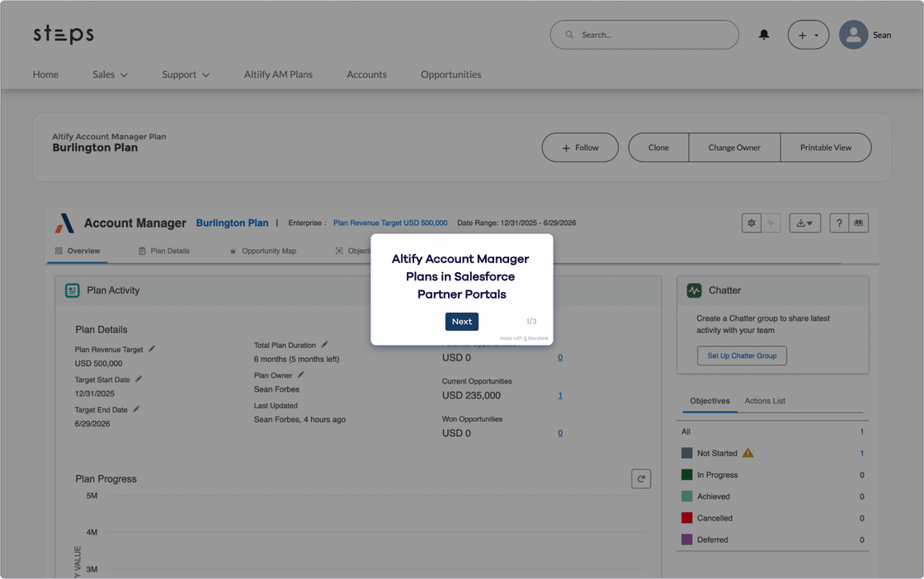Image resolution: width=924 pixels, height=579 pixels.
Task: Open the Burlington Plan link
Action: [x=232, y=224]
